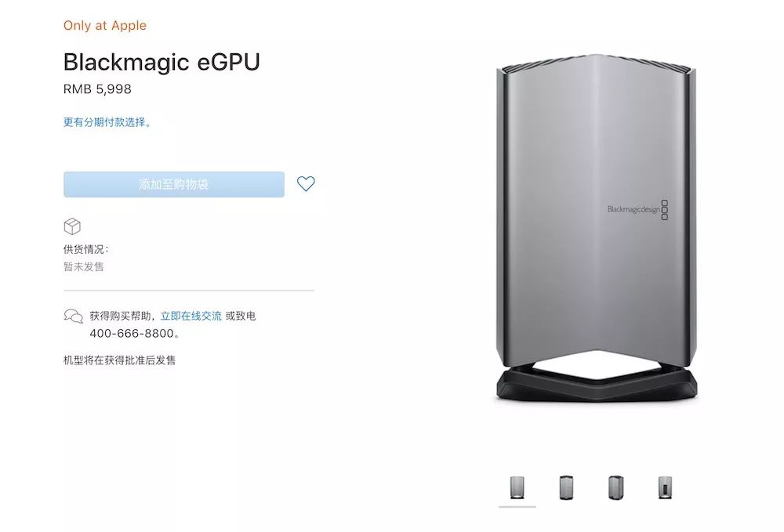Click the 添加至购物袋 add to bag button
This screenshot has width=784, height=532.
[x=174, y=184]
